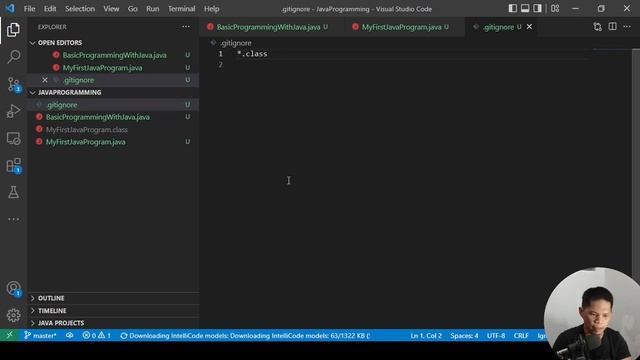Open the Accounts menu
This screenshot has width=640, height=360.
point(13,288)
